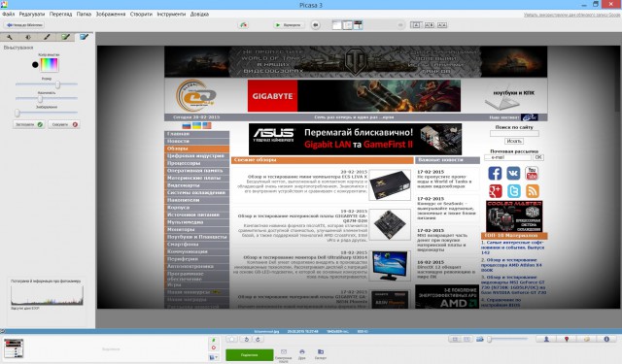Click the Cancel button with red icon
Screen dimensions: 622x364
(64, 124)
